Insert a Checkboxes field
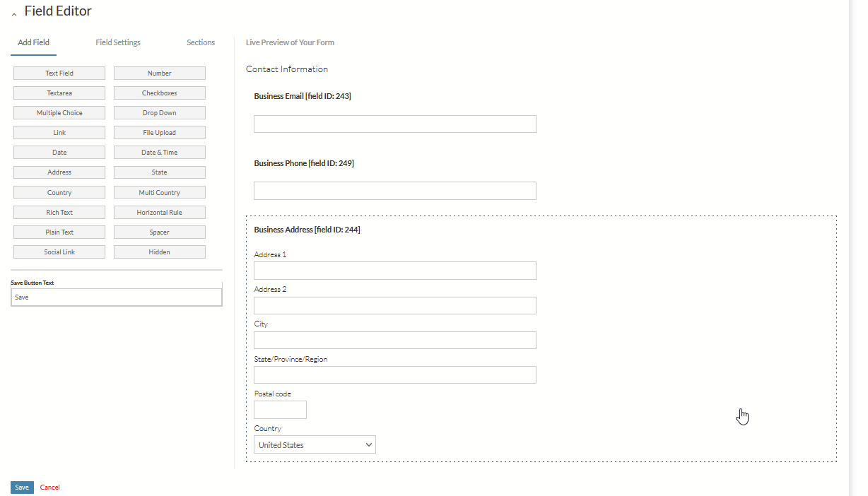 (x=160, y=93)
